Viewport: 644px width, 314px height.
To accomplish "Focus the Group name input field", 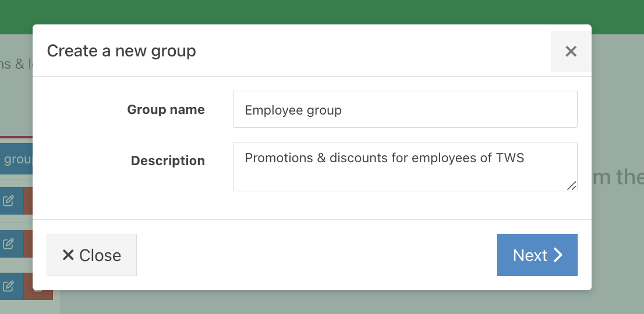I will point(405,109).
